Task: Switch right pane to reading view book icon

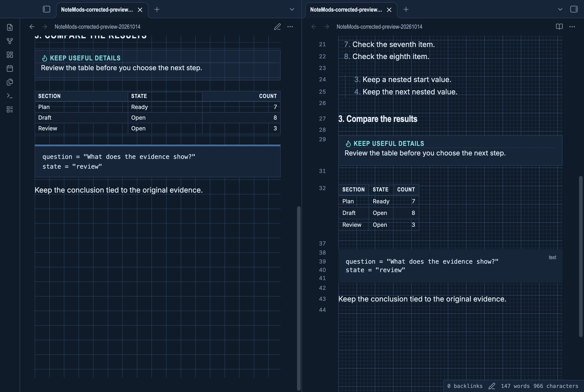Action: [559, 26]
